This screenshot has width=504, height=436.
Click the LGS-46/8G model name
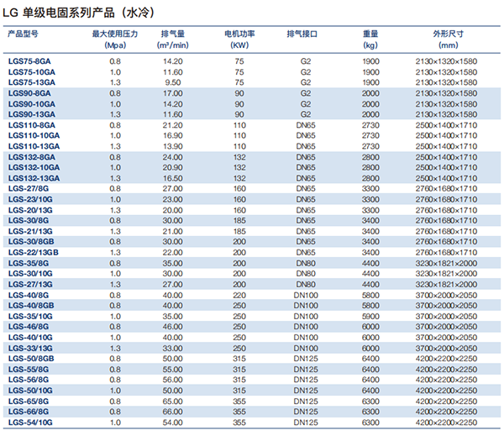[29, 326]
